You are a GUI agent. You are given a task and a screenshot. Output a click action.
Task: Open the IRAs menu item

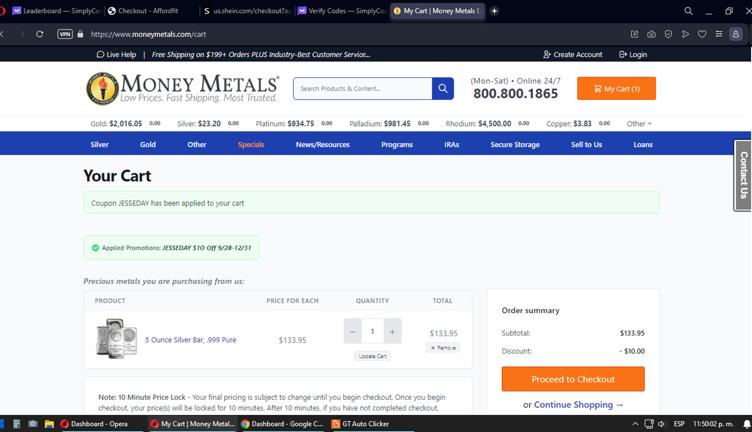(451, 144)
